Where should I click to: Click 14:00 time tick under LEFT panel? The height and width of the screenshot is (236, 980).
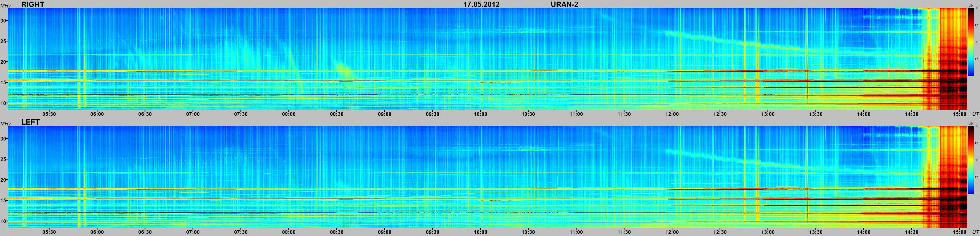[x=864, y=232]
